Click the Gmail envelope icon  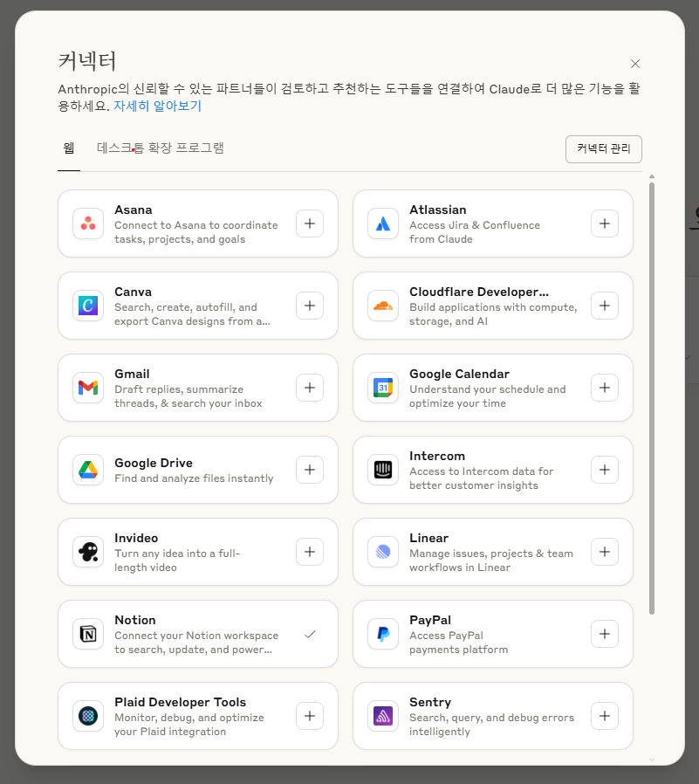(86, 388)
